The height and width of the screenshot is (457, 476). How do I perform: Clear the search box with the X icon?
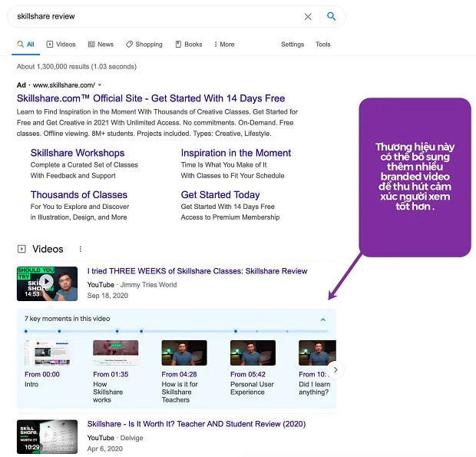[308, 16]
